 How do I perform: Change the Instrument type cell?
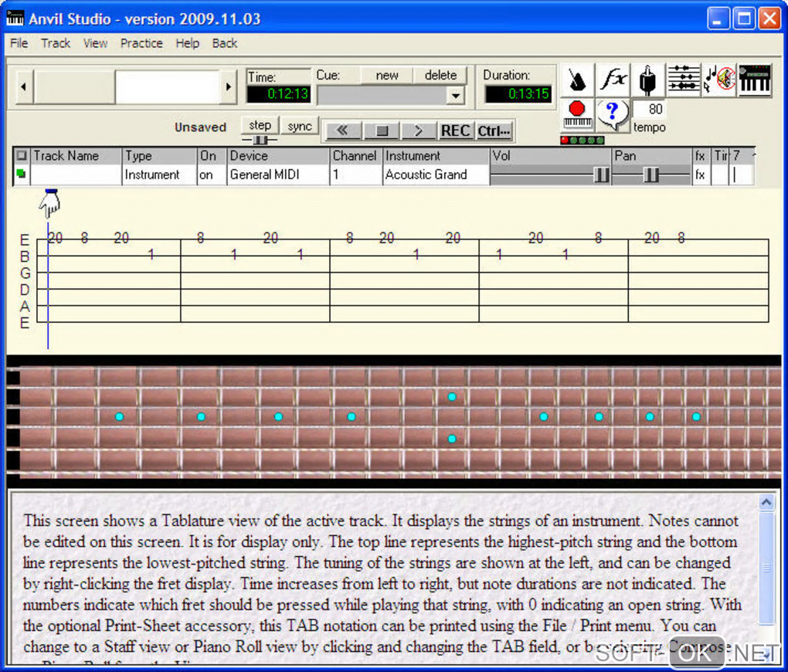click(x=159, y=175)
